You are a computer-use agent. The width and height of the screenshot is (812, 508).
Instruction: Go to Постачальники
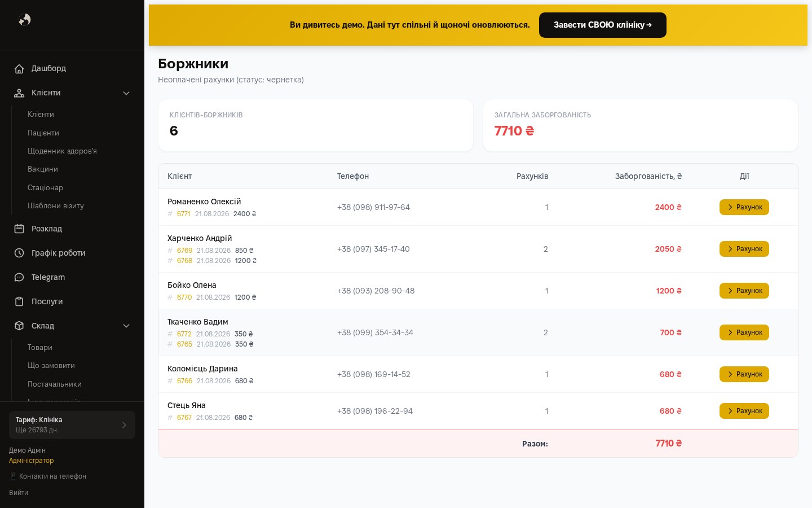[x=55, y=384]
